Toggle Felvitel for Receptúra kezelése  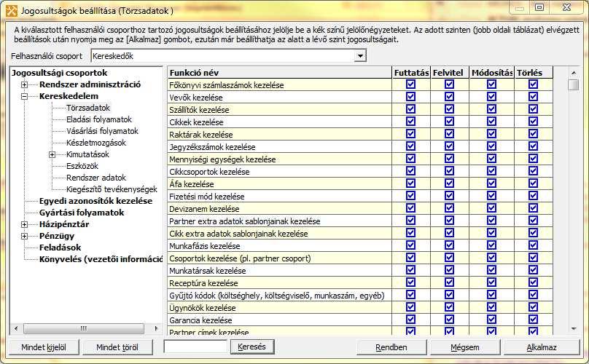coord(449,282)
